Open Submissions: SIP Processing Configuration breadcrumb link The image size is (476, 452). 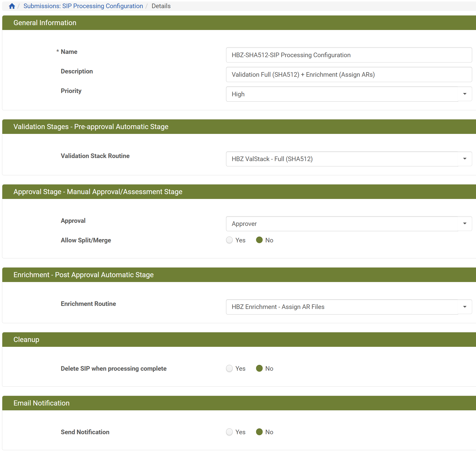[x=83, y=6]
